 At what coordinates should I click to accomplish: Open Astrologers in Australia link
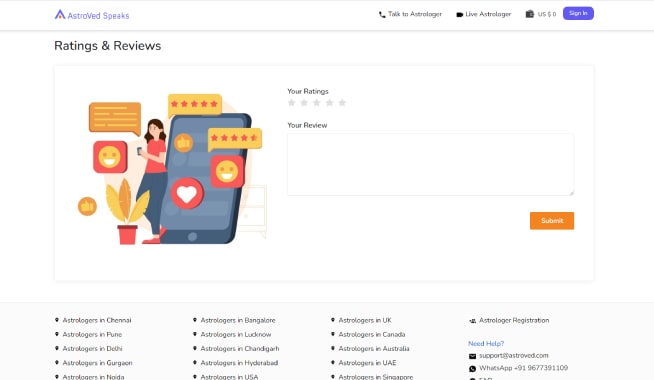(x=374, y=349)
